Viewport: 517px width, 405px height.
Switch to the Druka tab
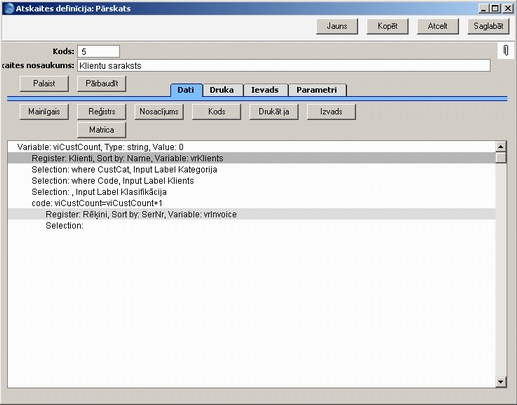pos(222,90)
